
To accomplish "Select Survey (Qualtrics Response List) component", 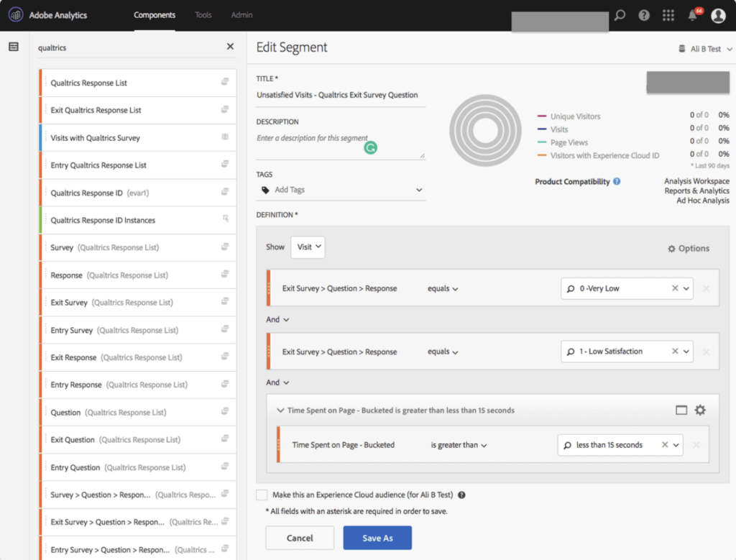I will click(138, 247).
